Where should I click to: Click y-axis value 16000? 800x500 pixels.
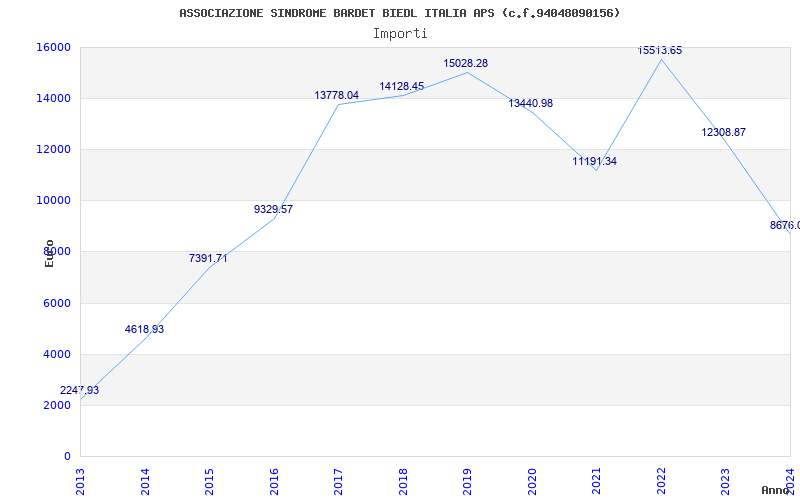click(53, 47)
